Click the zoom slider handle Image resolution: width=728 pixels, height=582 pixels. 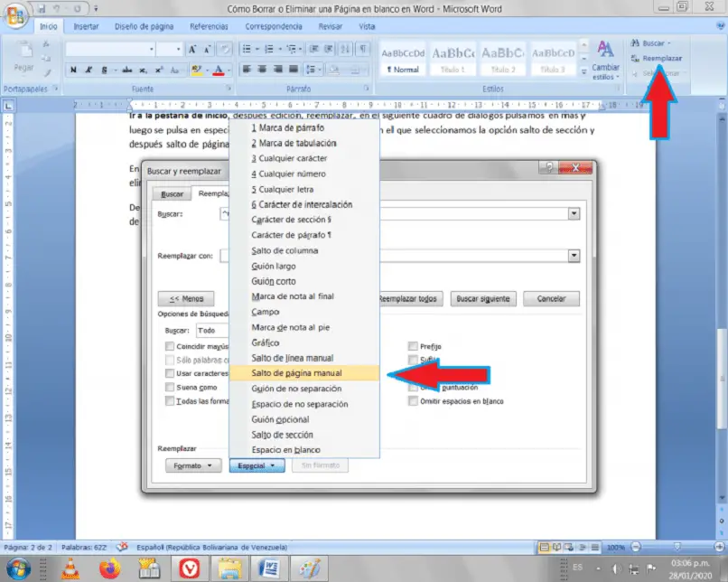pos(677,547)
